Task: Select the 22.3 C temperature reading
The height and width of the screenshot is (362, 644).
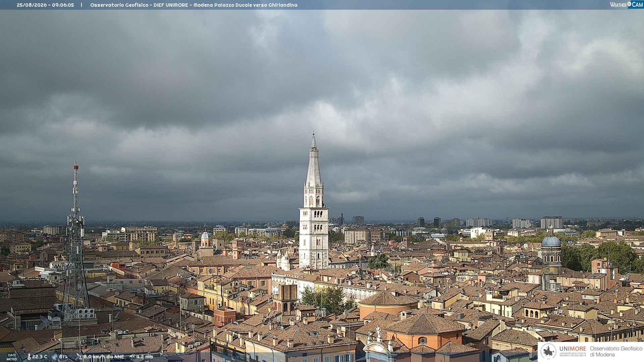Action: 40,357
